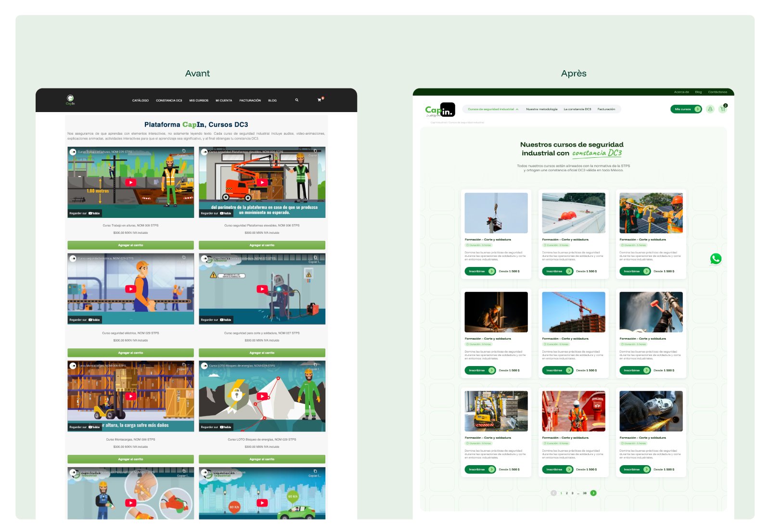Click the floating WhatsApp chat icon
This screenshot has width=770, height=532.
click(x=716, y=259)
